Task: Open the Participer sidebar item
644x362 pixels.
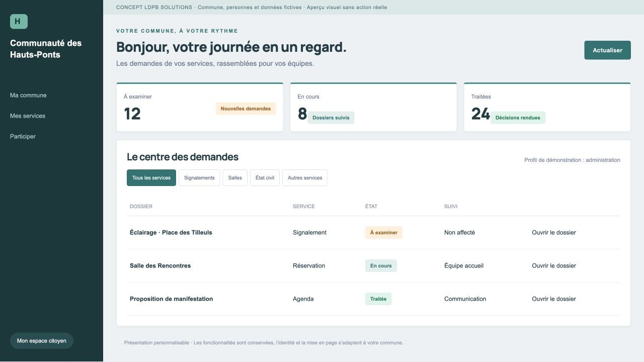Action: [23, 136]
